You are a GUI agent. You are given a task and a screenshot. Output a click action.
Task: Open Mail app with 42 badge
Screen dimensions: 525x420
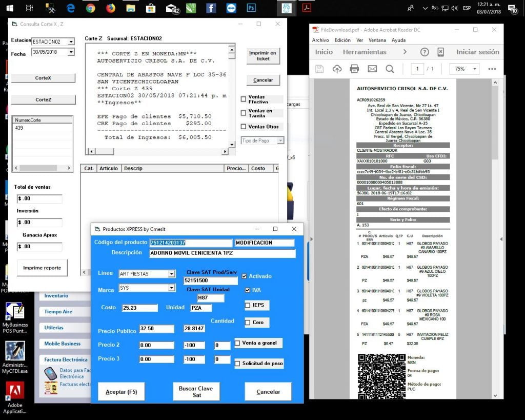173,8
